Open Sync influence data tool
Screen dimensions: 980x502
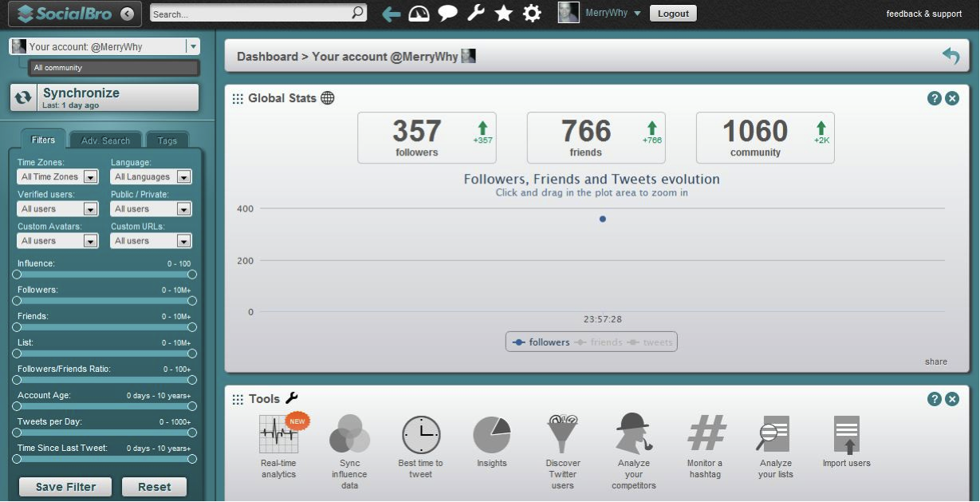[x=350, y=451]
